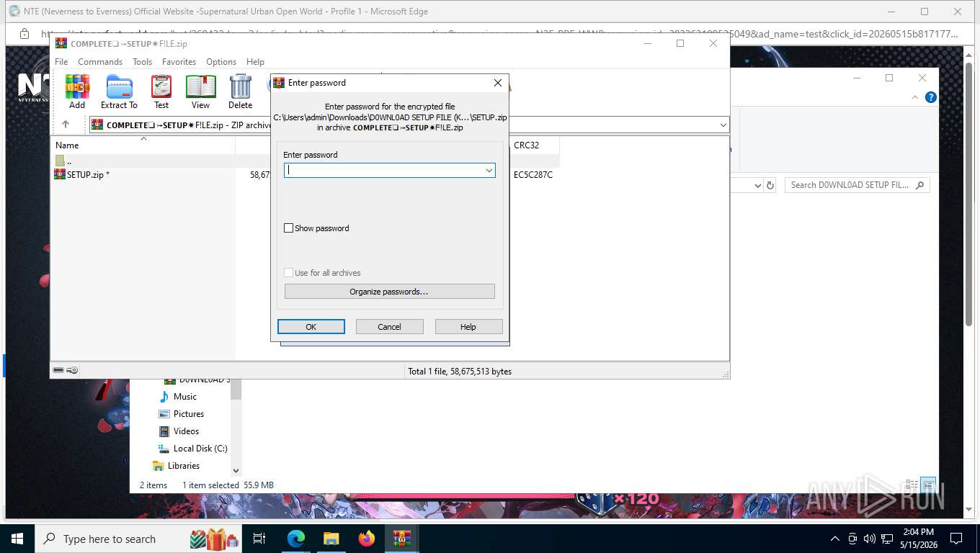Expand the password history dropdown
The image size is (980, 553).
click(x=489, y=171)
